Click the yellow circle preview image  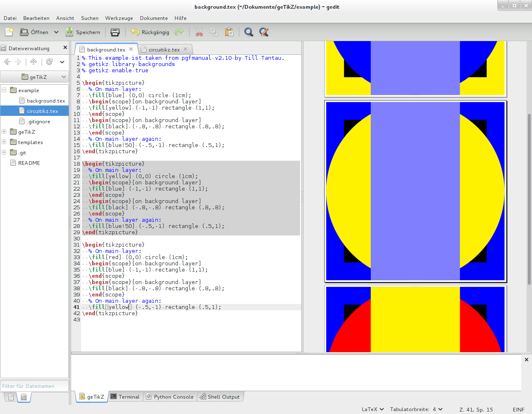pyautogui.click(x=415, y=191)
